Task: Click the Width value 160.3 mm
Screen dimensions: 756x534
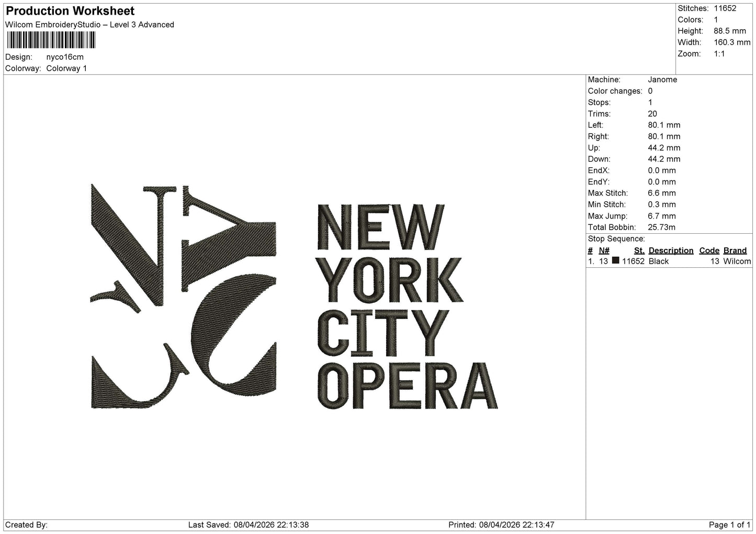Action: point(732,42)
